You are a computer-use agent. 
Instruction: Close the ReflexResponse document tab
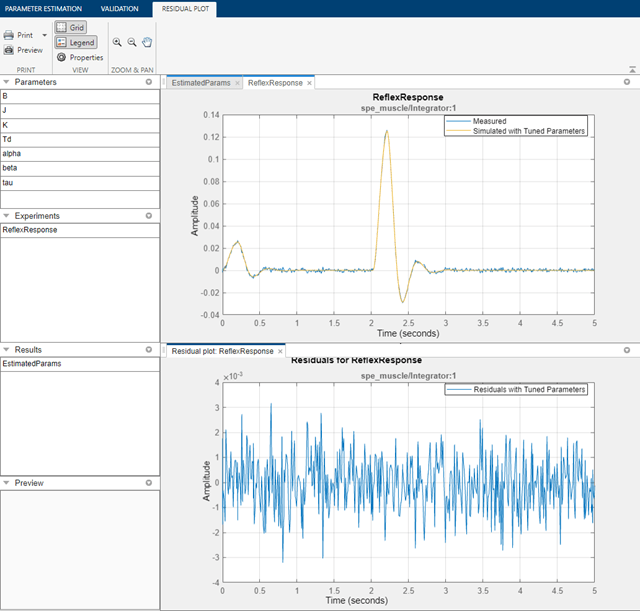point(309,83)
